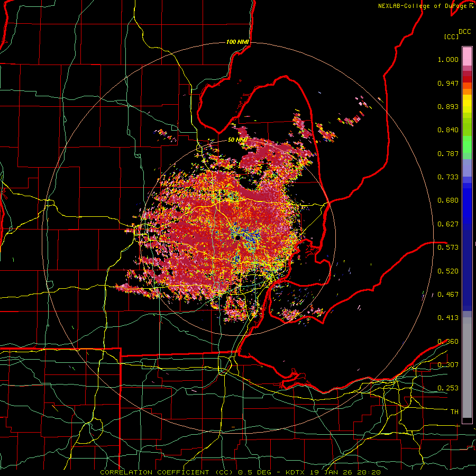This screenshot has height=476, width=476.
Task: Click the DCC legend title
Action: click(x=465, y=32)
